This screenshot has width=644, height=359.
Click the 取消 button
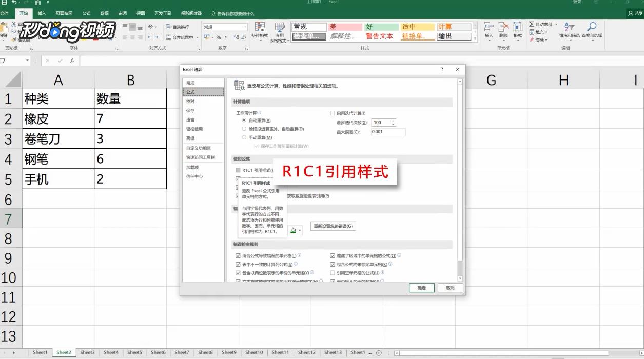(x=450, y=288)
